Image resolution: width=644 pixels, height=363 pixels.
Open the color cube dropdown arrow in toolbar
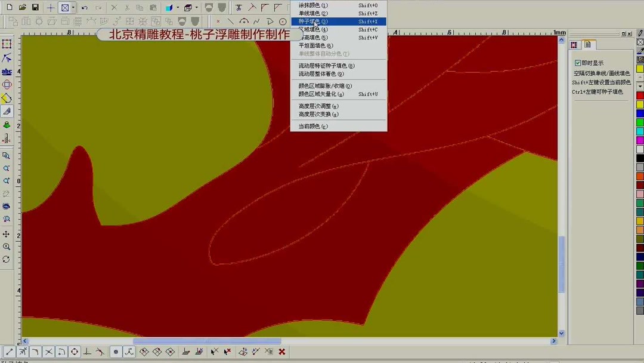[177, 7]
